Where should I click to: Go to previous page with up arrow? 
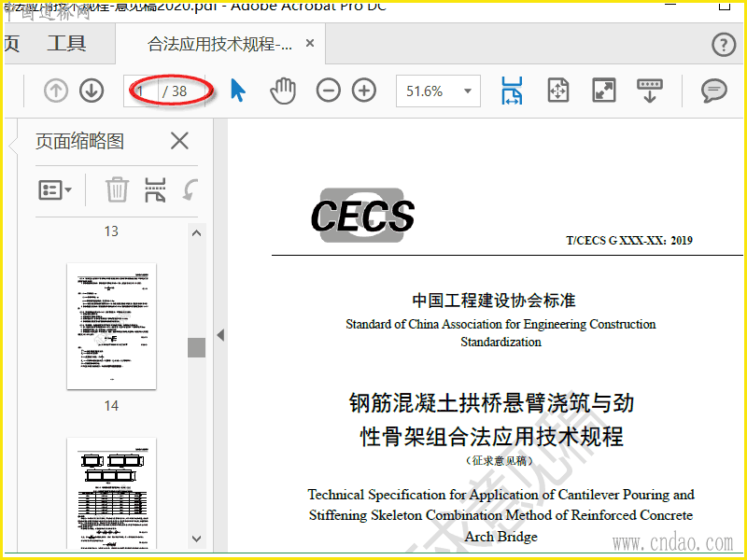coord(56,91)
